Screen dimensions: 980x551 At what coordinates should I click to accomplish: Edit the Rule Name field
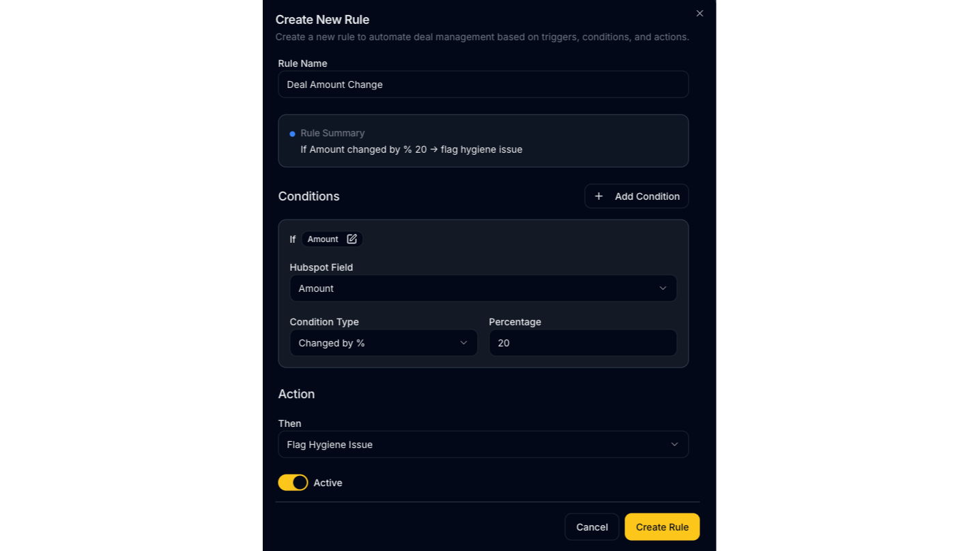point(483,84)
